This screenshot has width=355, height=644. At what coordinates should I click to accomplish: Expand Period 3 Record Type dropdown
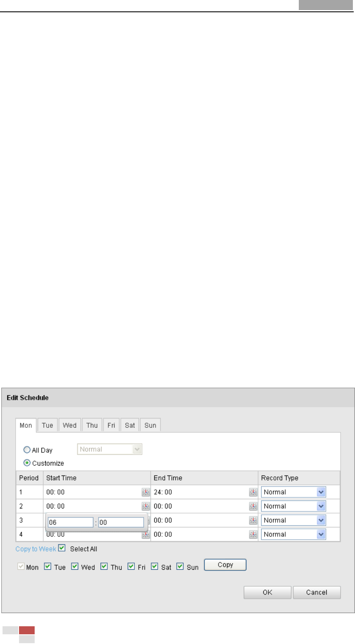click(x=293, y=520)
